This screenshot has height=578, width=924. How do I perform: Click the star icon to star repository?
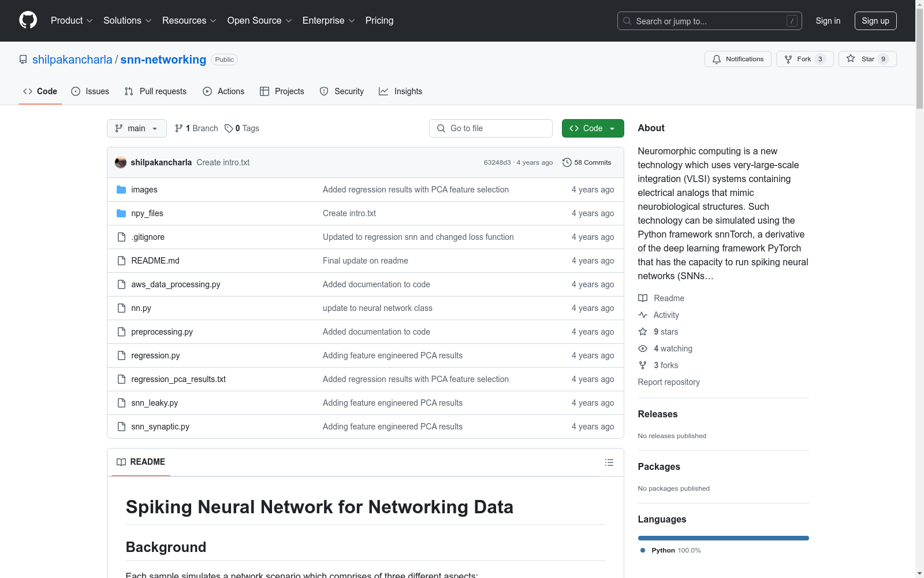851,58
